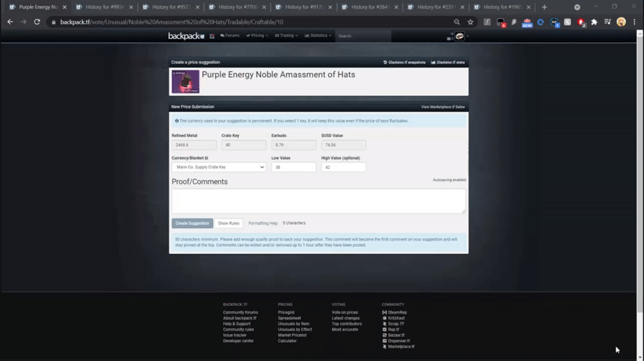The width and height of the screenshot is (644, 361).
Task: Open a new browser tab
Action: pyautogui.click(x=544, y=7)
